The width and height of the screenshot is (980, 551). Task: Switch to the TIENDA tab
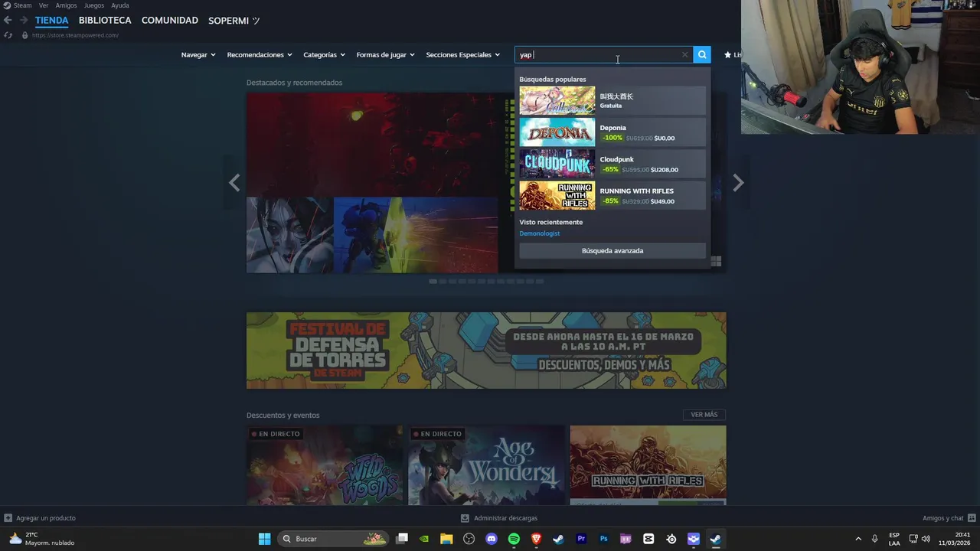[x=51, y=21]
